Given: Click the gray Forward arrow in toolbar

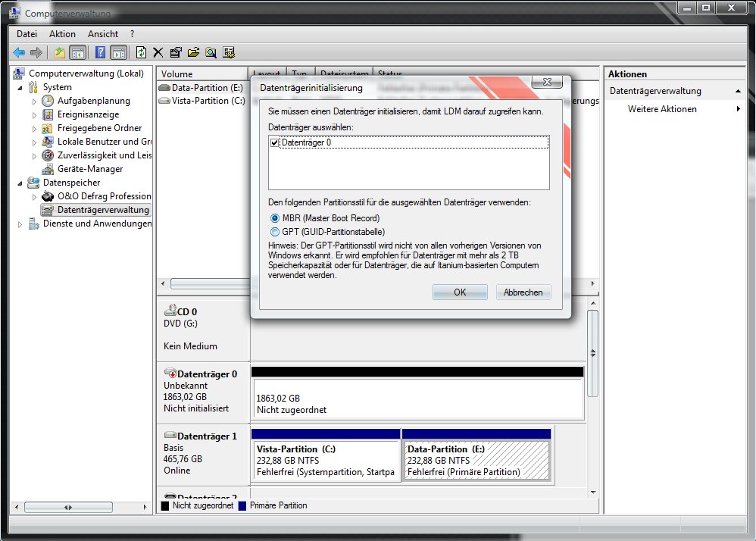Looking at the screenshot, I should [x=36, y=52].
